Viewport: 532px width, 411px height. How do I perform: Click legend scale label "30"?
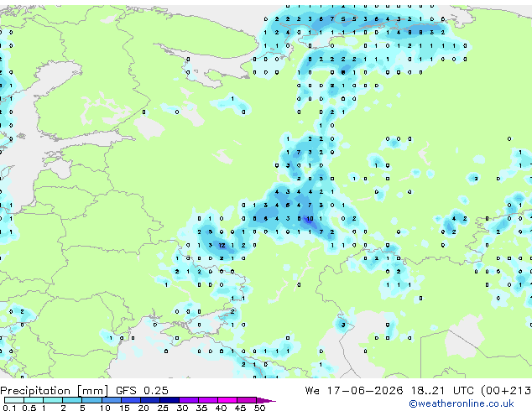pos(182,408)
